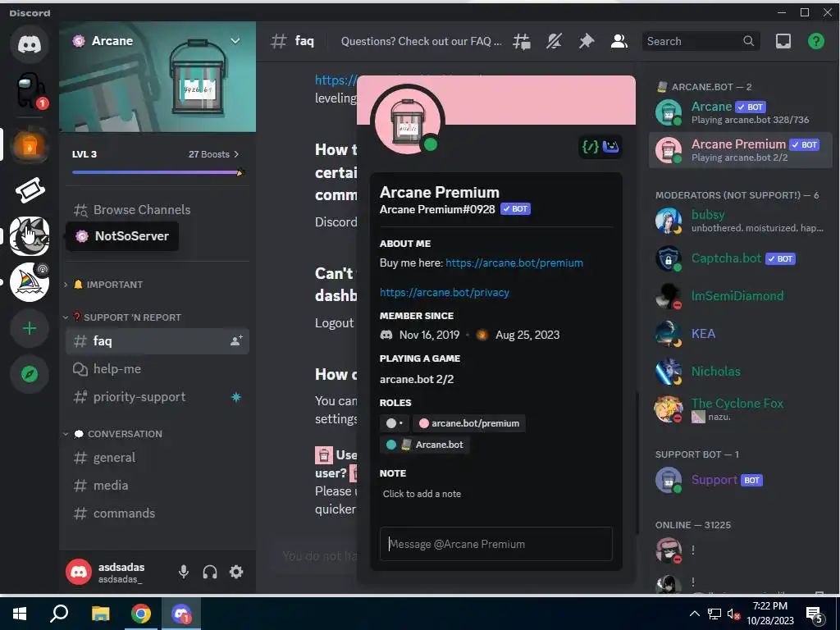The image size is (840, 630).
Task: Open The Cyclone Fox's profile
Action: coord(741,409)
